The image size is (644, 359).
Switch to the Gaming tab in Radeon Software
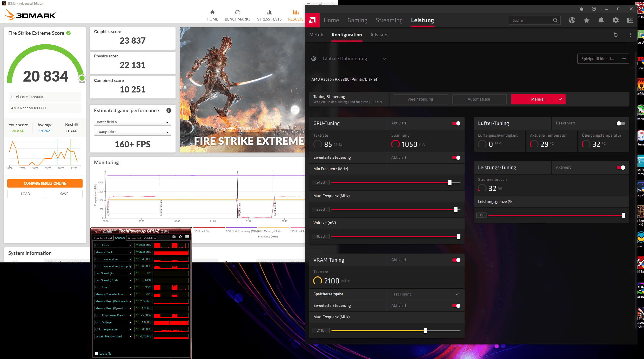(357, 20)
